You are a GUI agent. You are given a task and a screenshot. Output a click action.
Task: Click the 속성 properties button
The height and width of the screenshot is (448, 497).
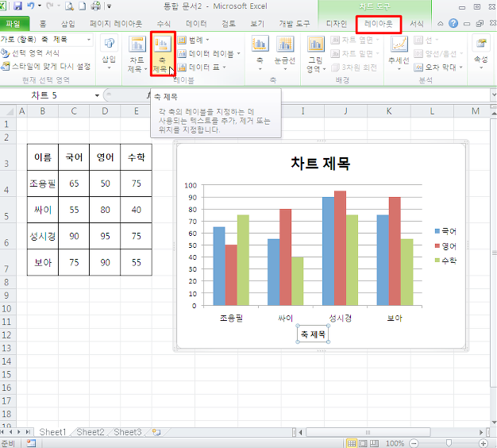coord(481,52)
